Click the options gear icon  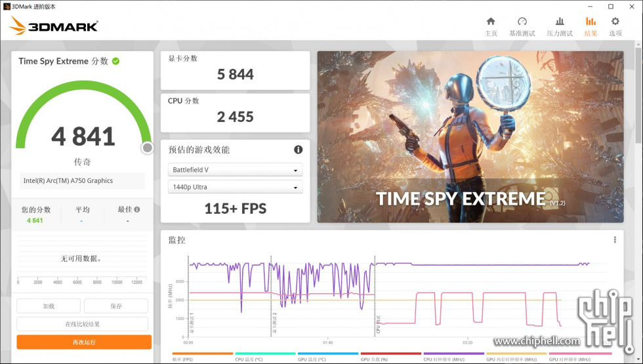point(615,21)
